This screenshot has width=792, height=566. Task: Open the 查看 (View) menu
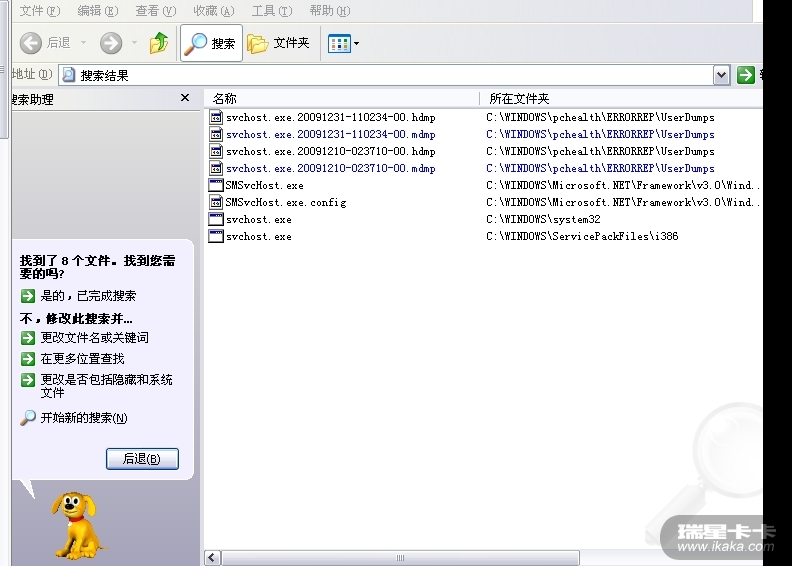tap(154, 11)
